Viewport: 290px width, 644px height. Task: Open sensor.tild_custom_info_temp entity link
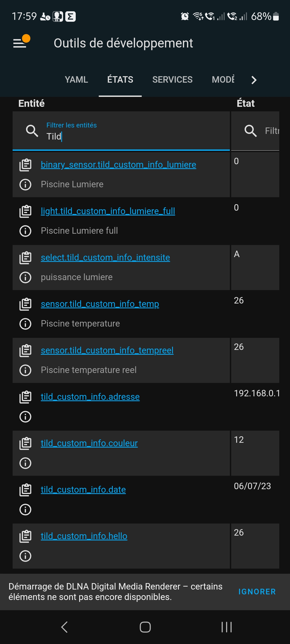pyautogui.click(x=100, y=304)
